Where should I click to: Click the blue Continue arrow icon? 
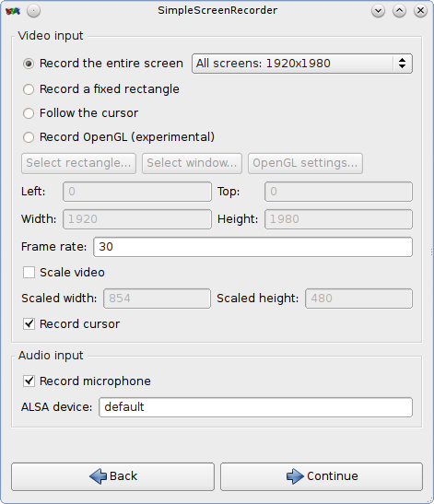point(295,476)
